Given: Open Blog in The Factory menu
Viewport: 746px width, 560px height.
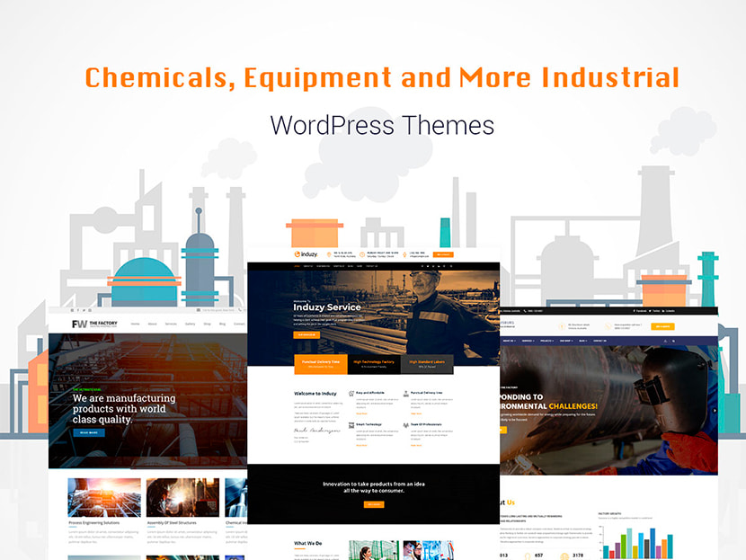Looking at the screenshot, I should [x=222, y=324].
